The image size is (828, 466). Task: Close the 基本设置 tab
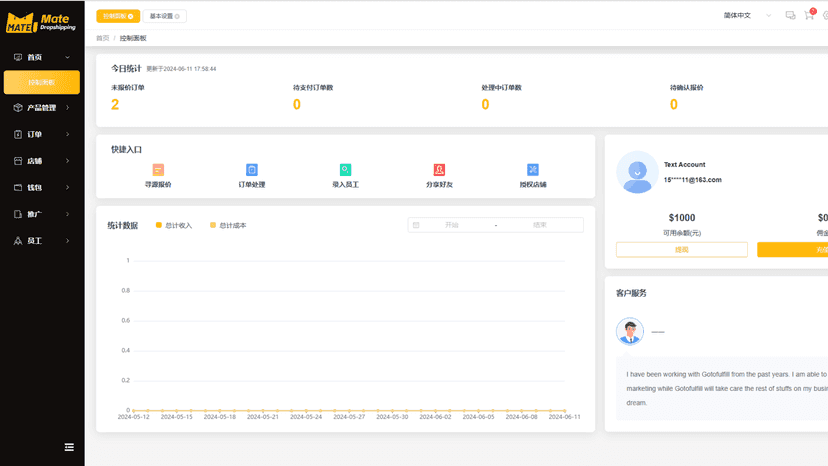[177, 16]
